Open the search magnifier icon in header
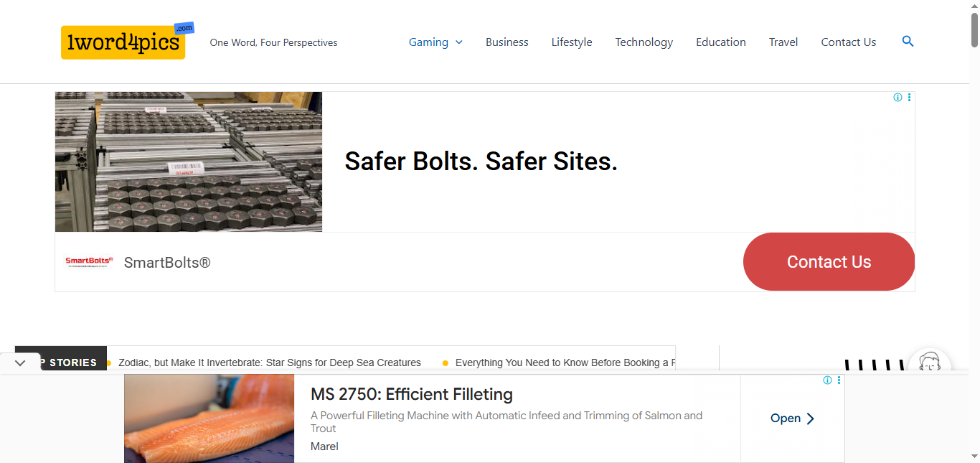Image resolution: width=980 pixels, height=463 pixels. [x=908, y=42]
